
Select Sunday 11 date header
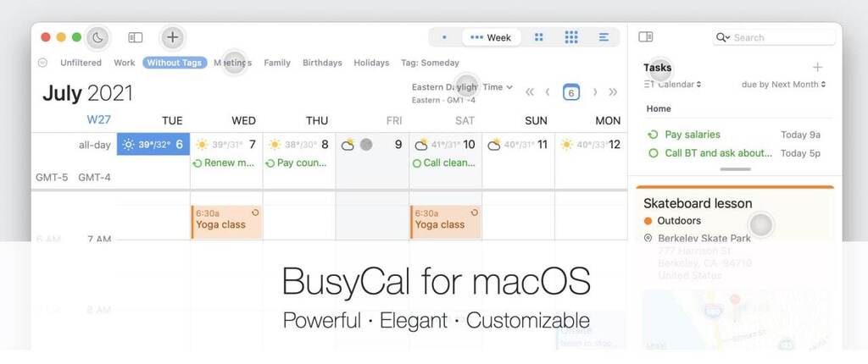pos(518,145)
